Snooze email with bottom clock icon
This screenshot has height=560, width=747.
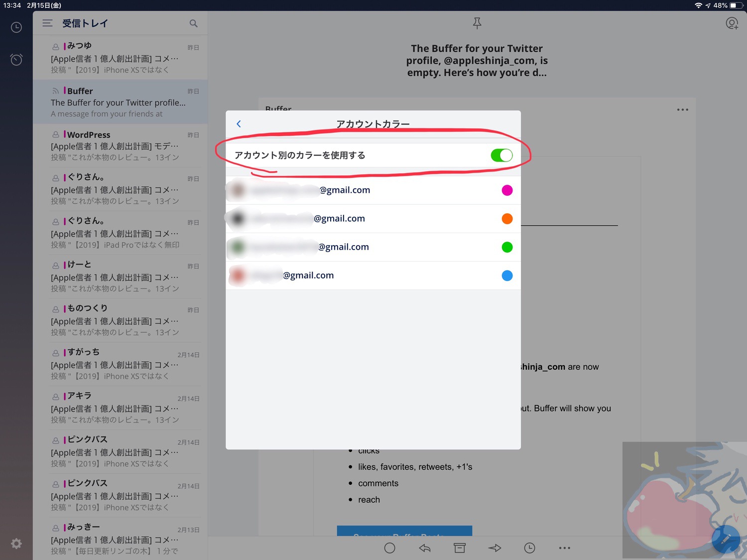pos(529,548)
